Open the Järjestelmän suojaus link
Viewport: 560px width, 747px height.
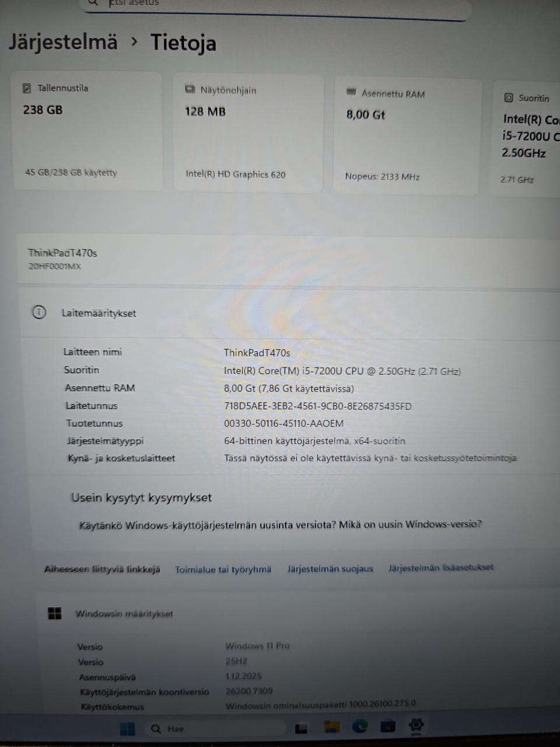tap(330, 568)
